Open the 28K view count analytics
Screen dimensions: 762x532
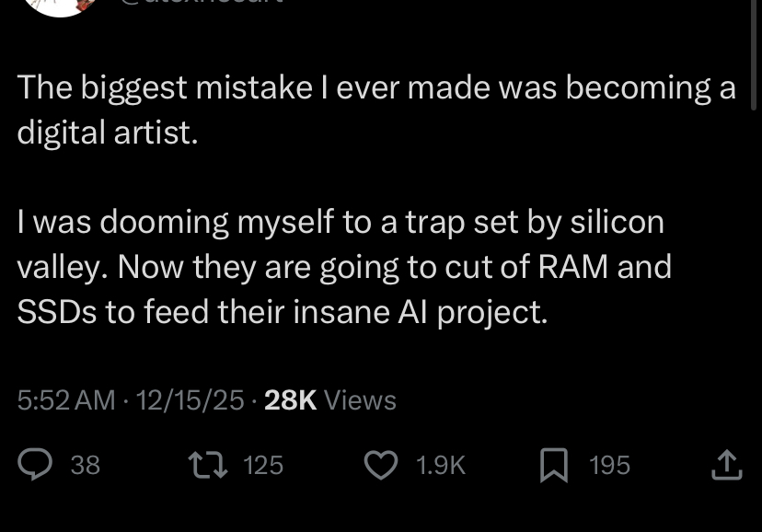pos(290,399)
